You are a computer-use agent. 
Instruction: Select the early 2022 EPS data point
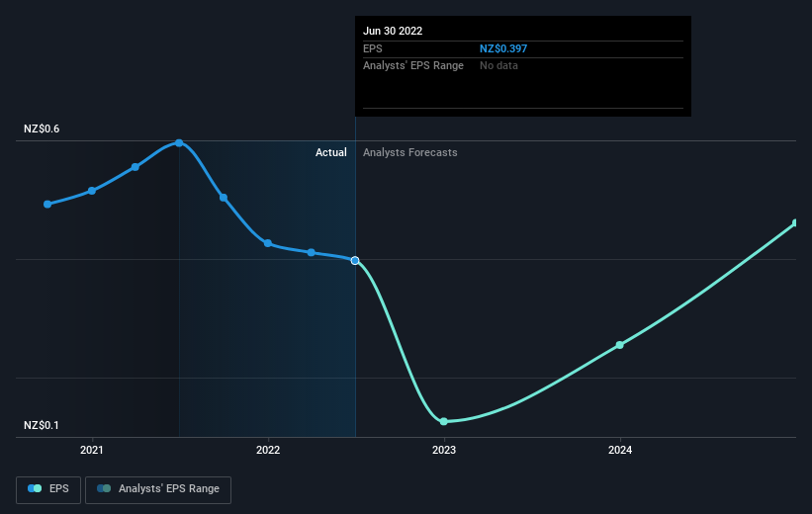click(268, 243)
